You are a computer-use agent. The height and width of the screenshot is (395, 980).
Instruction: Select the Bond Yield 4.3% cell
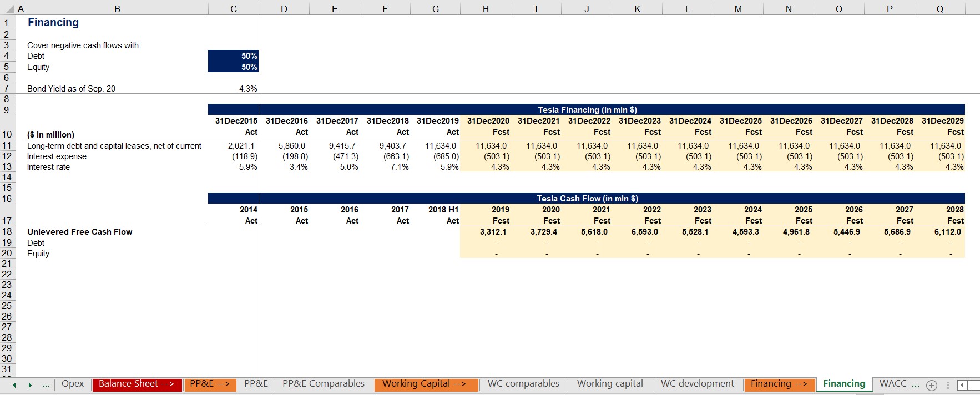pyautogui.click(x=234, y=89)
